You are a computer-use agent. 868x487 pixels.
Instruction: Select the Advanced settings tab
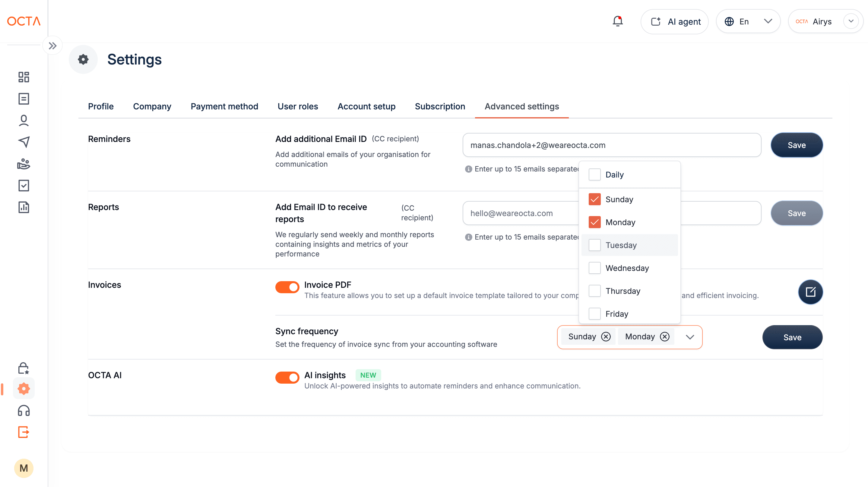coord(521,106)
